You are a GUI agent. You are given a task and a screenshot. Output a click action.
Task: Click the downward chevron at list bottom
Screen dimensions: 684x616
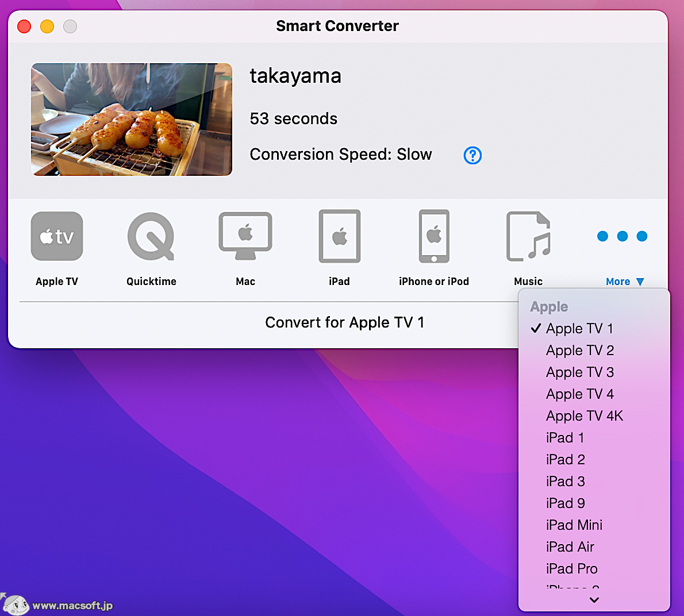593,600
